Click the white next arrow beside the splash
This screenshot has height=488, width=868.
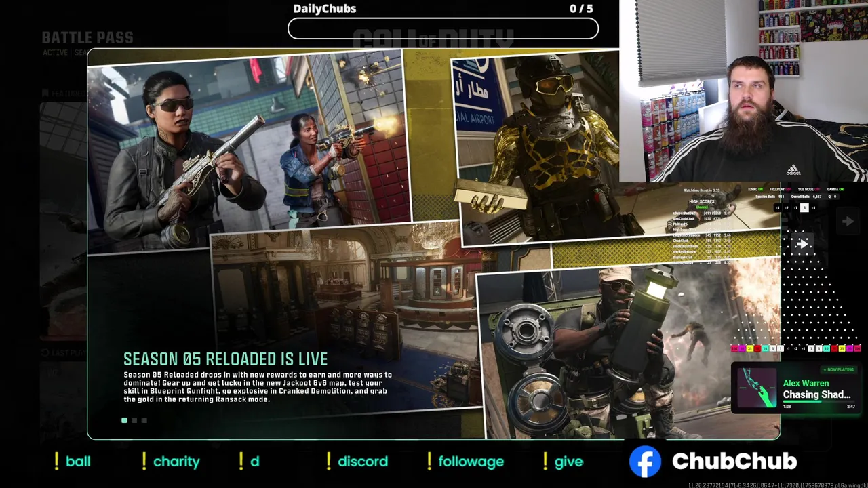click(x=802, y=244)
